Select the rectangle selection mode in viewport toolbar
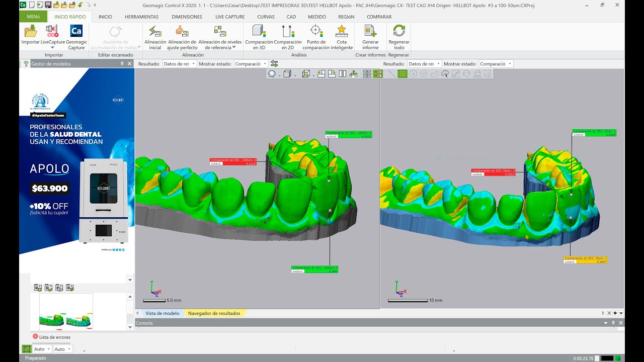 (402, 74)
